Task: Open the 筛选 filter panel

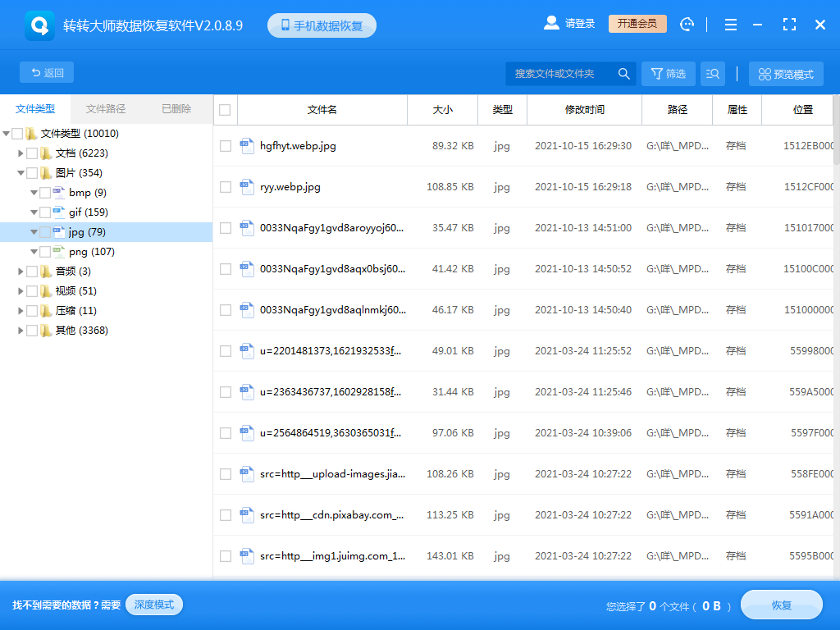Action: [x=668, y=73]
